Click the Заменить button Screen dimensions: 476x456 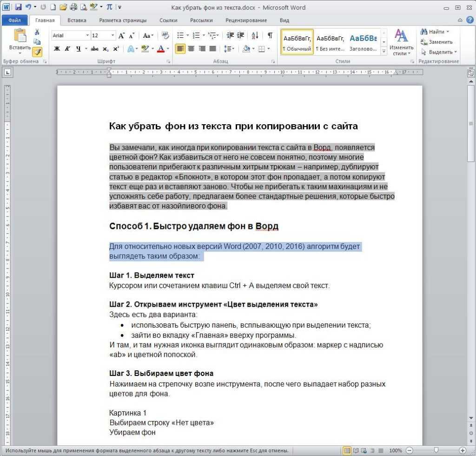[436, 42]
